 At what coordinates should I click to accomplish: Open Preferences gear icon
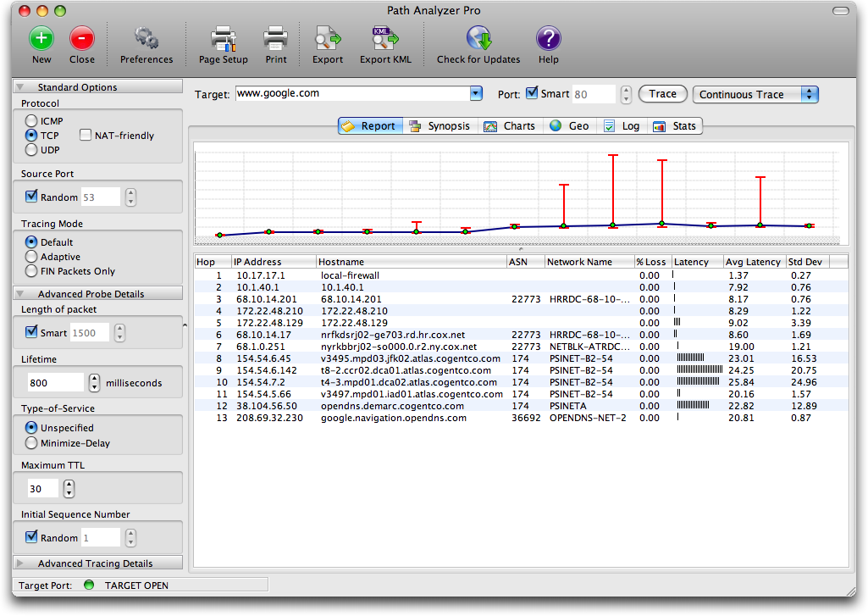[x=147, y=39]
